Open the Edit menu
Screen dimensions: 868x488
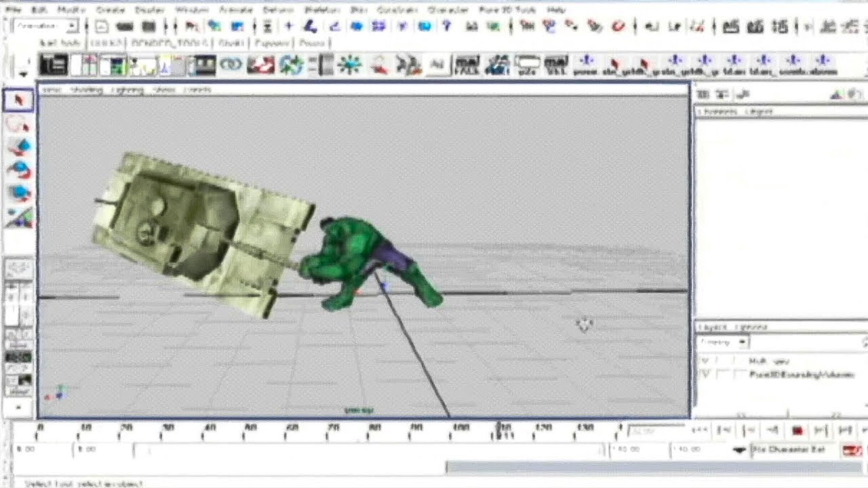(x=39, y=10)
